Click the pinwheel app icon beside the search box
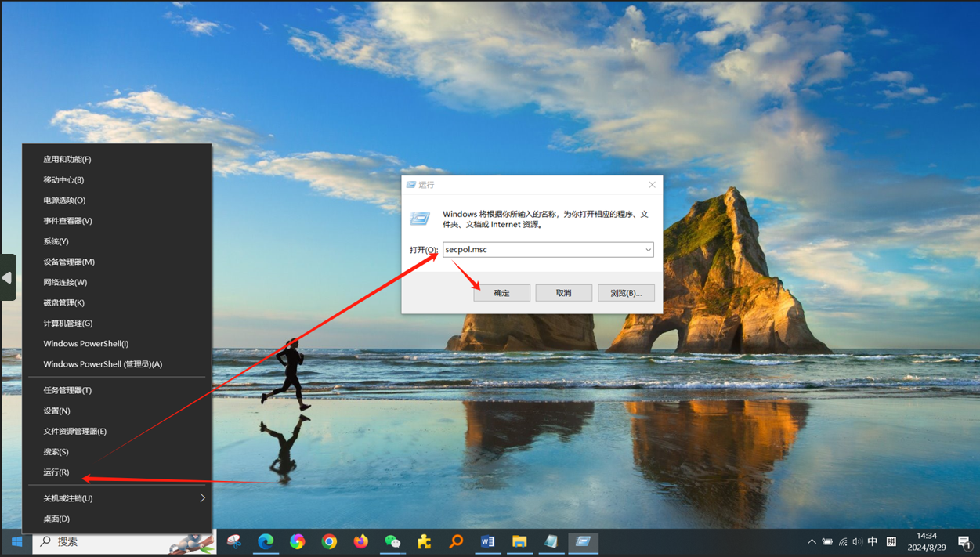 click(x=234, y=541)
